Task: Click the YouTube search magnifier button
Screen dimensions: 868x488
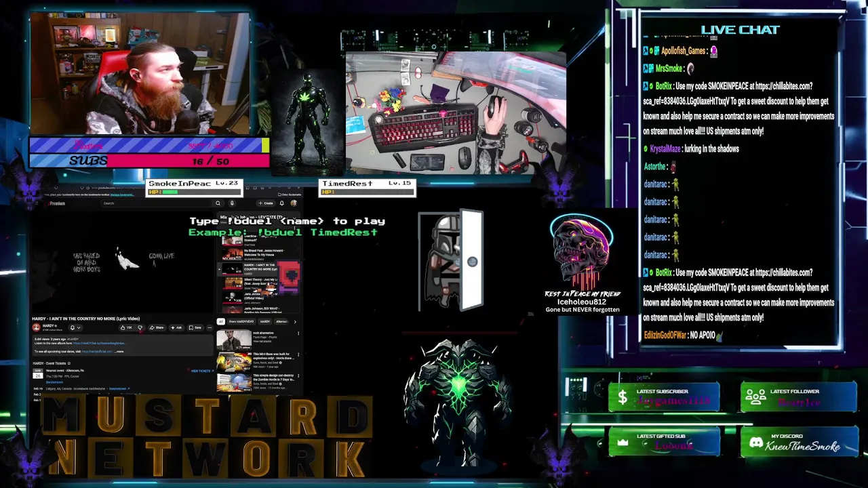Action: point(218,203)
